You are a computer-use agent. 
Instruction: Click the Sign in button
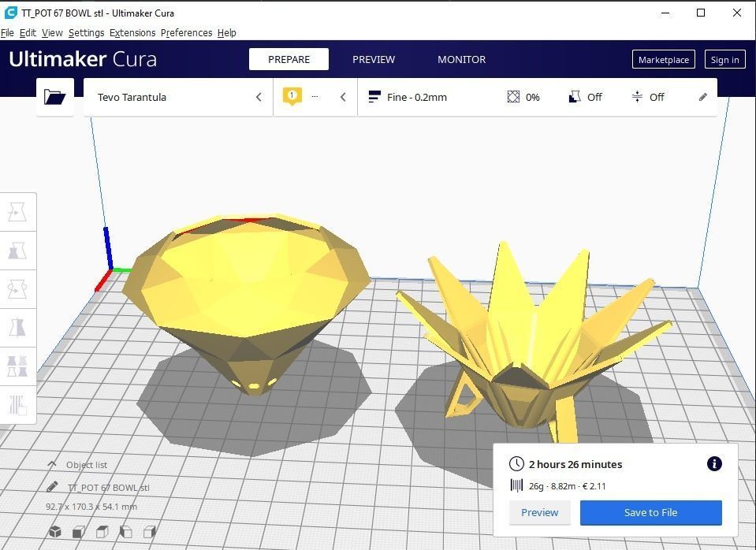pos(724,60)
